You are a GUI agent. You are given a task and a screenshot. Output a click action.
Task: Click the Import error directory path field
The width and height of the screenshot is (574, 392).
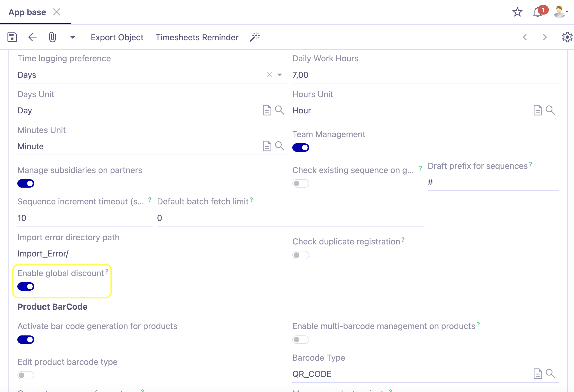tap(112, 253)
